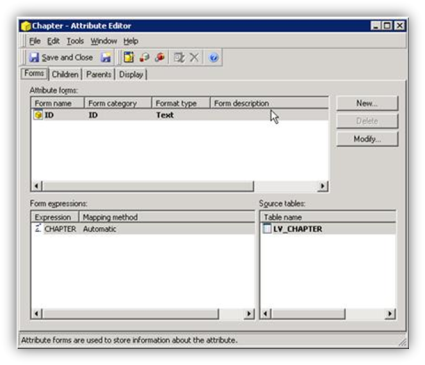Click the Delete button

(367, 121)
